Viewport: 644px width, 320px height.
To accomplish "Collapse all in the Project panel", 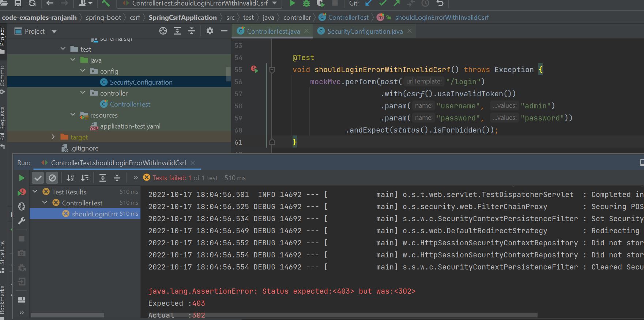I will pyautogui.click(x=192, y=31).
